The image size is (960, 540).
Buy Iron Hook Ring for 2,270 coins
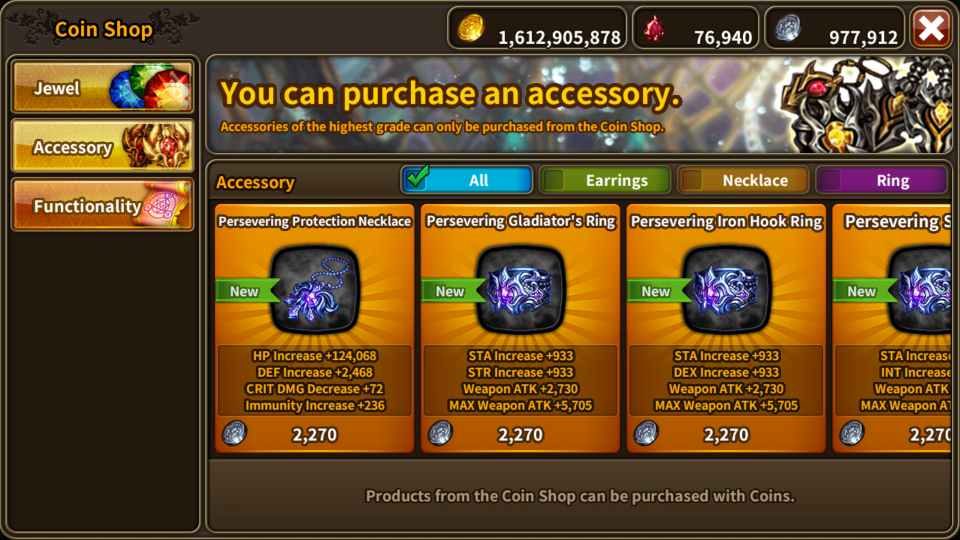pos(726,435)
